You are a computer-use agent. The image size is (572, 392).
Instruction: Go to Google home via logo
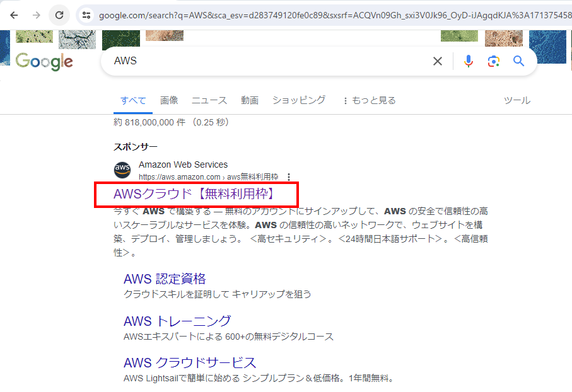click(x=44, y=61)
